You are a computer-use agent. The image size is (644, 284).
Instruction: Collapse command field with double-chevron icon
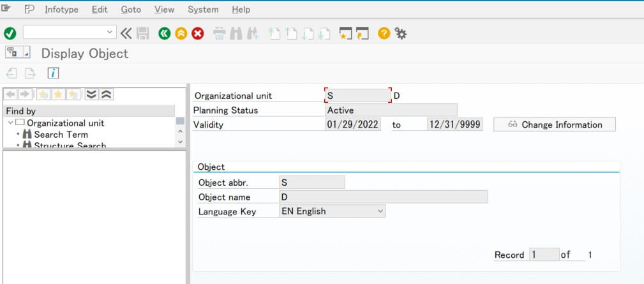[126, 33]
